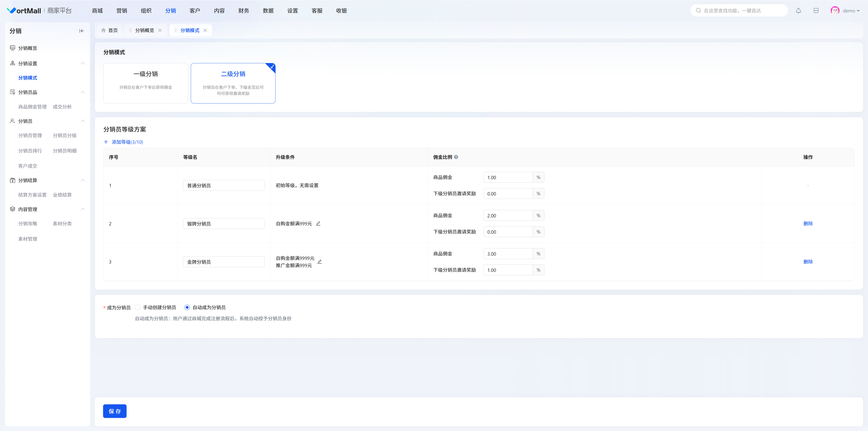Open 财务 in top navigation
This screenshot has width=868, height=431.
click(244, 11)
